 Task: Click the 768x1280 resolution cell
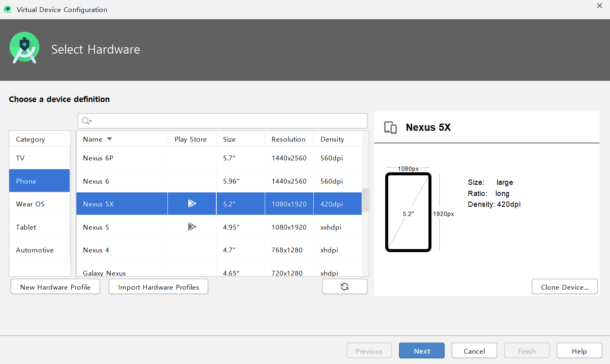tap(289, 250)
